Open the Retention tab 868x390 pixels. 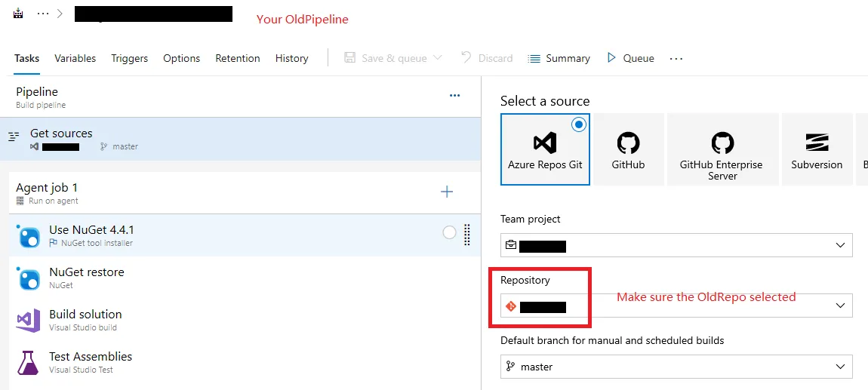pos(238,58)
